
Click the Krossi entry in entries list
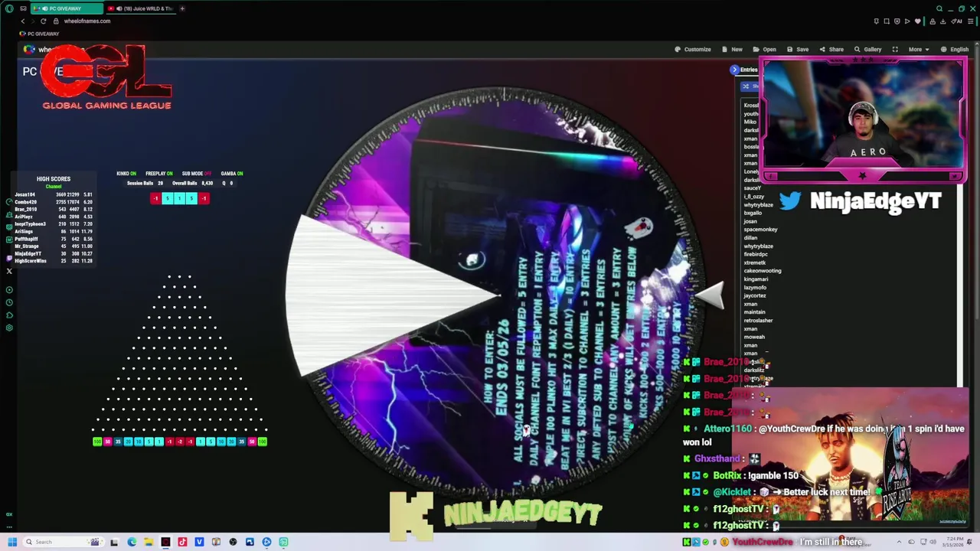coord(751,105)
